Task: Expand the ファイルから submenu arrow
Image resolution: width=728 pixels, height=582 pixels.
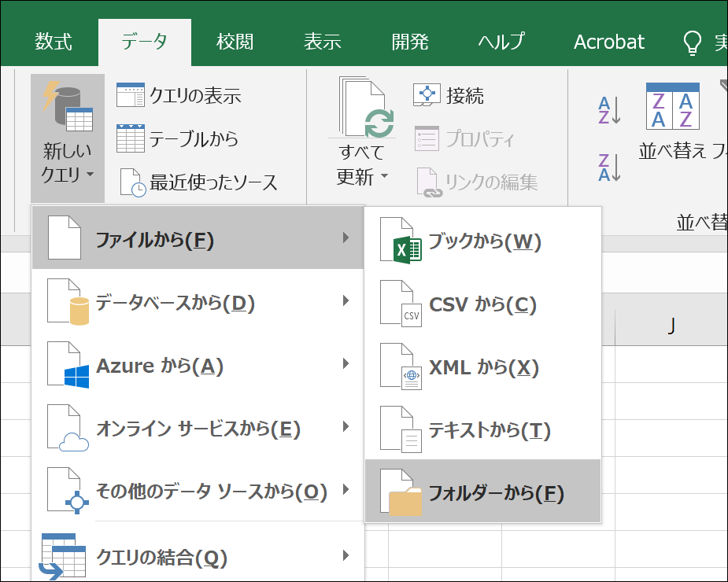Action: coord(346,238)
